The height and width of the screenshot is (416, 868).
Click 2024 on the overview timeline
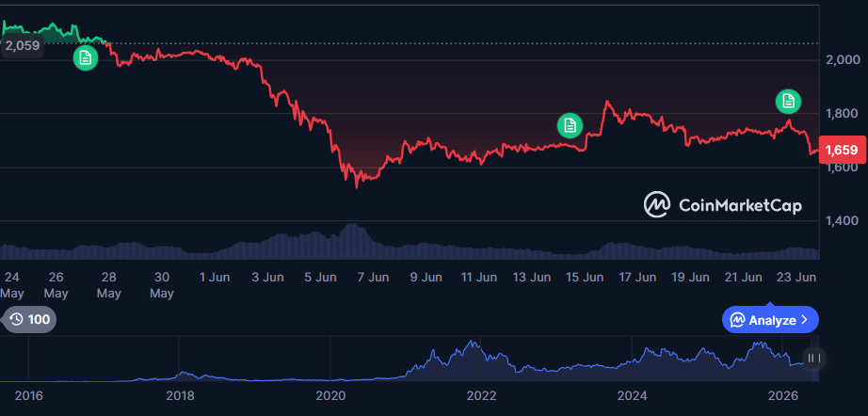point(633,396)
